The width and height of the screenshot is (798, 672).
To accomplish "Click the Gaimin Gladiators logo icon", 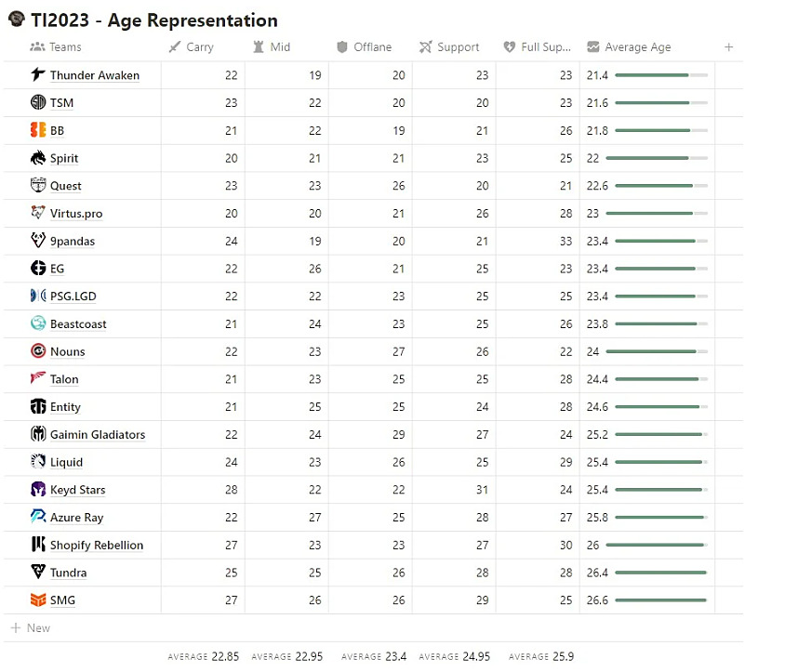I will tap(38, 434).
